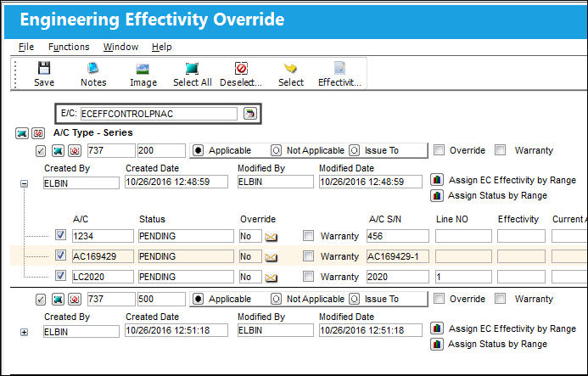Click Assign EC Effectivity by Range text for 737 200
The image size is (588, 376).
tap(512, 180)
